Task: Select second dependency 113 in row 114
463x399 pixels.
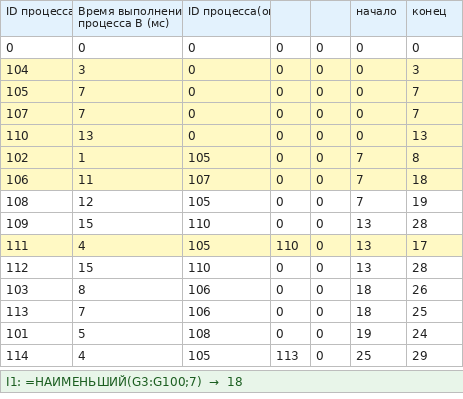Action: pyautogui.click(x=290, y=356)
